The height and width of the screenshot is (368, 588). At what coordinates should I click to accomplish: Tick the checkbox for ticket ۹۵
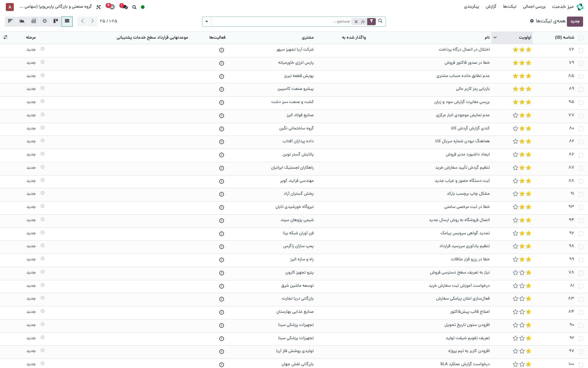(x=581, y=102)
